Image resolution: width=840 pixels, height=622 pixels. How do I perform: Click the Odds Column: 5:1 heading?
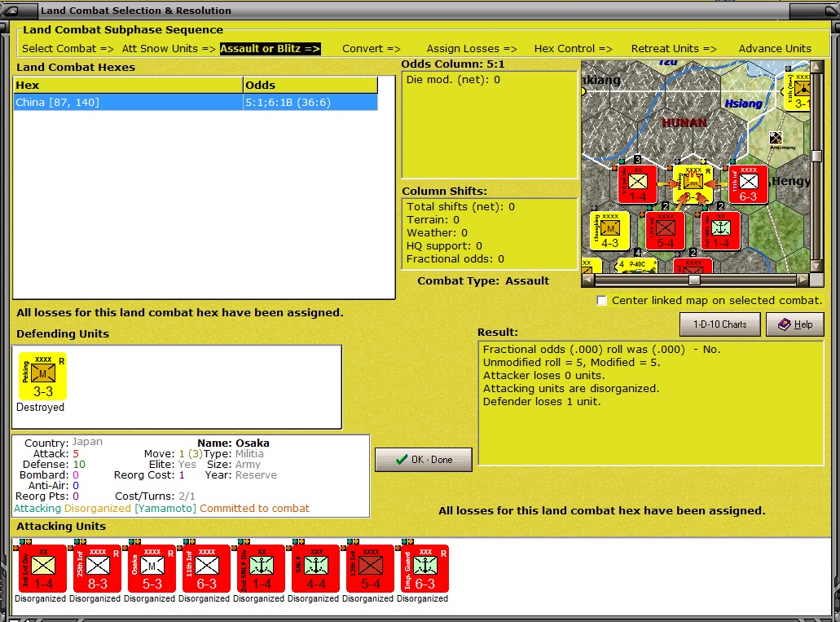click(453, 64)
